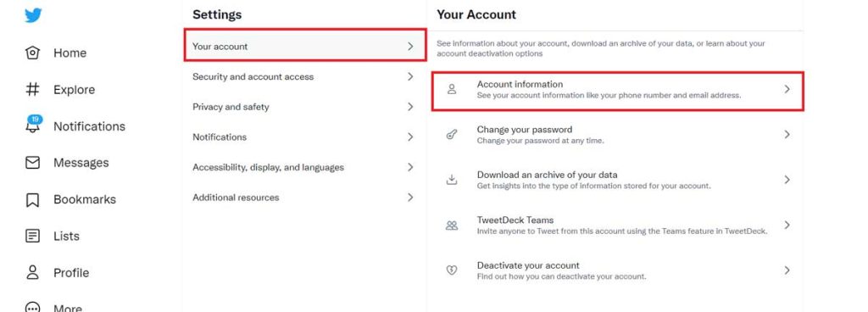This screenshot has height=312, width=868.
Task: Open the Notifications bell with the 19 badge
Action: [33, 124]
